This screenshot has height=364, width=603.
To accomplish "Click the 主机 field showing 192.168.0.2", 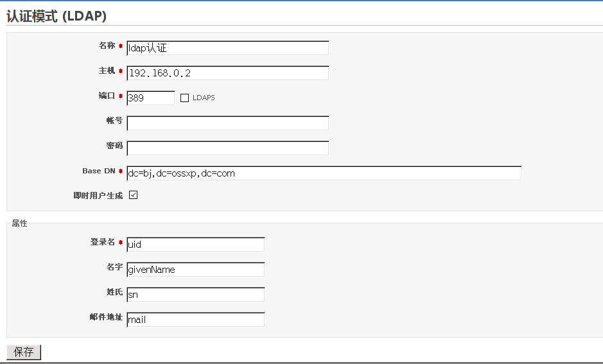I will 228,73.
